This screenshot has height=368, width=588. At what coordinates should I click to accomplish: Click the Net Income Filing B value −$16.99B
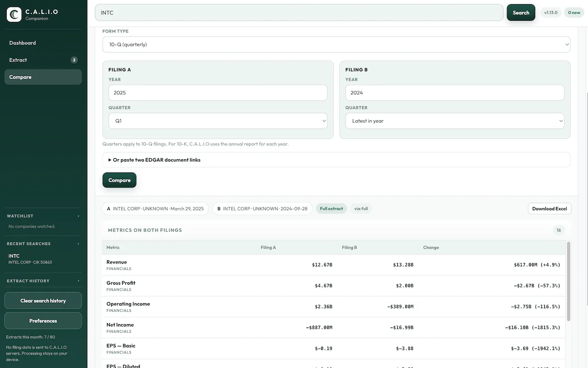click(401, 328)
